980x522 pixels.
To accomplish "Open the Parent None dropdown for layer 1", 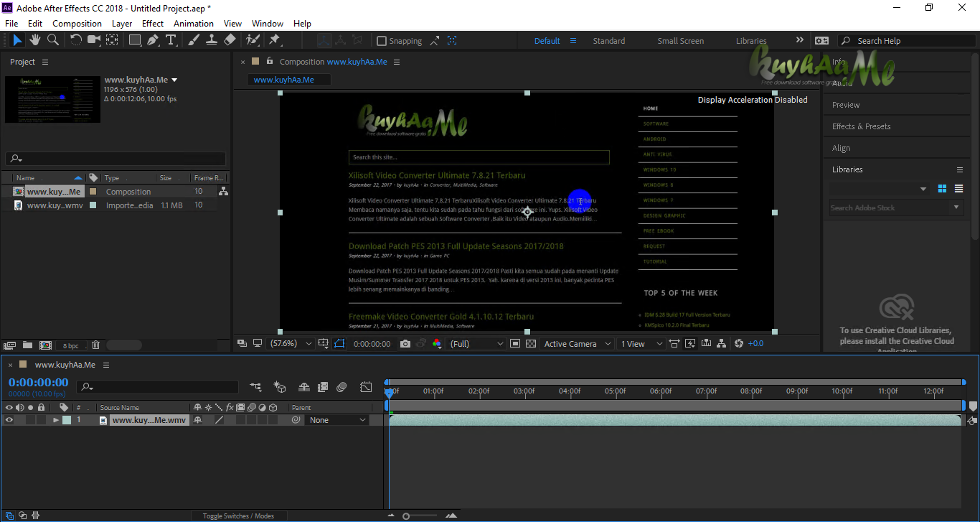I will 337,420.
